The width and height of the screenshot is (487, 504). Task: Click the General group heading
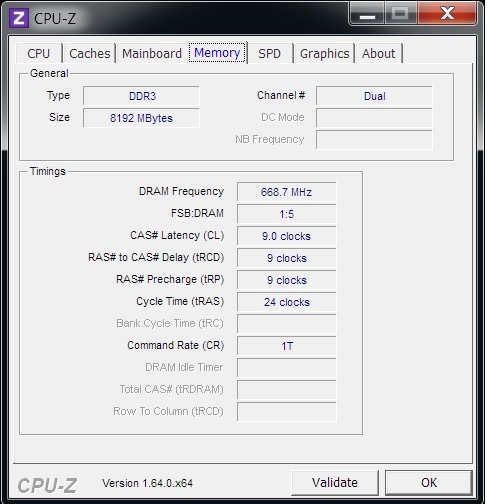click(x=49, y=73)
